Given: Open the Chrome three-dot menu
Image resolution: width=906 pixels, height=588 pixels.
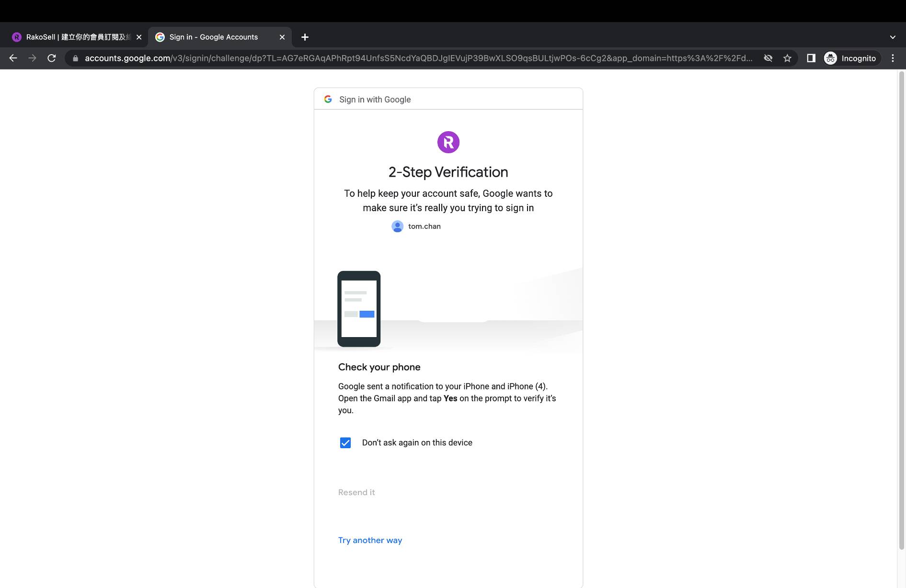Looking at the screenshot, I should pos(892,58).
